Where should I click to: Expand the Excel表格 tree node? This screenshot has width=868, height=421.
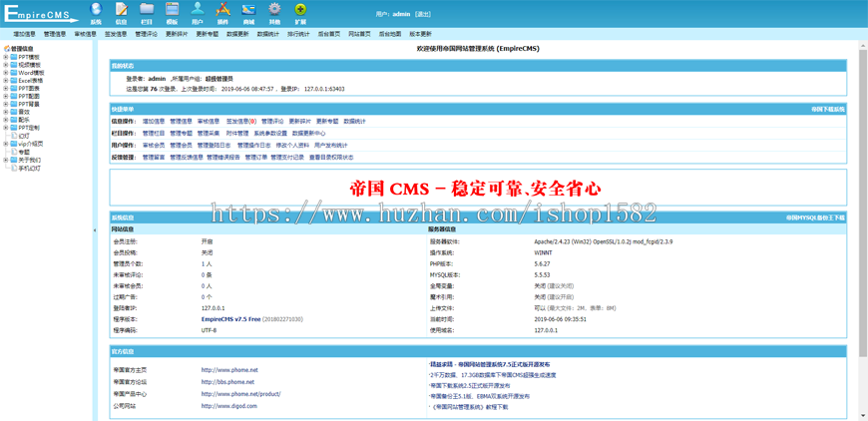point(6,80)
